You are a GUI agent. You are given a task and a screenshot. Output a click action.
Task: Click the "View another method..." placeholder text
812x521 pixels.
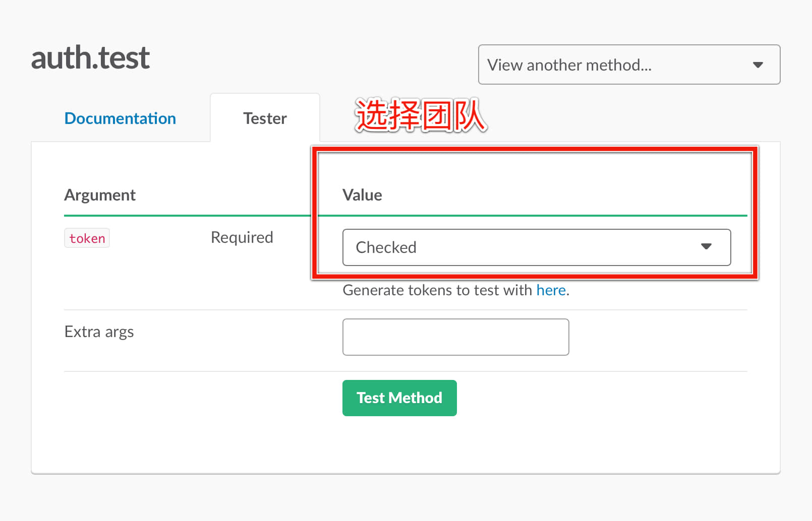[569, 65]
